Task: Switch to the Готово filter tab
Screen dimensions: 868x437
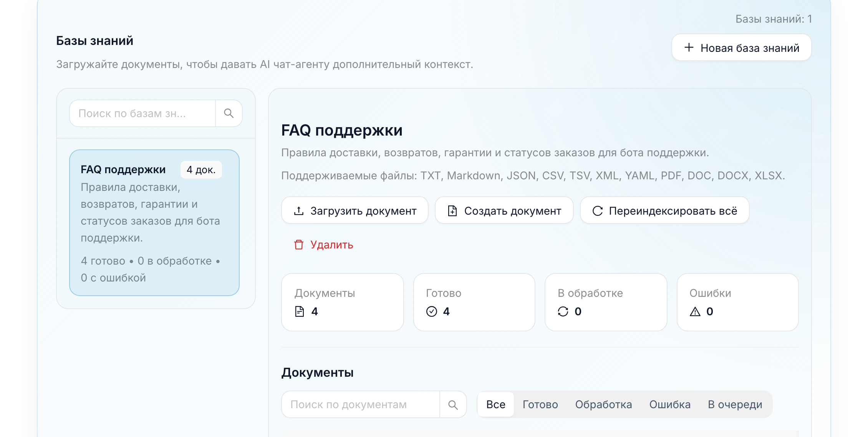Action: point(540,404)
